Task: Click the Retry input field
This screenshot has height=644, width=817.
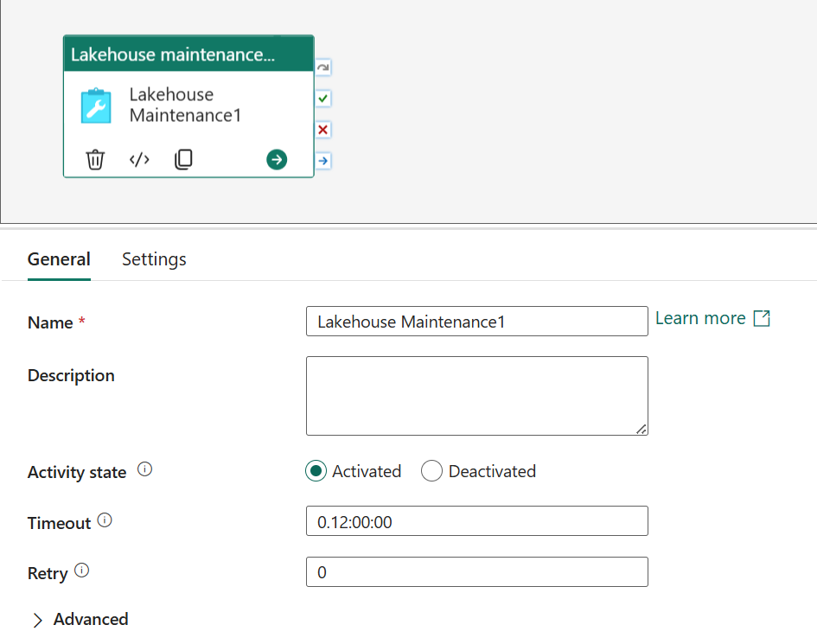Action: (476, 572)
